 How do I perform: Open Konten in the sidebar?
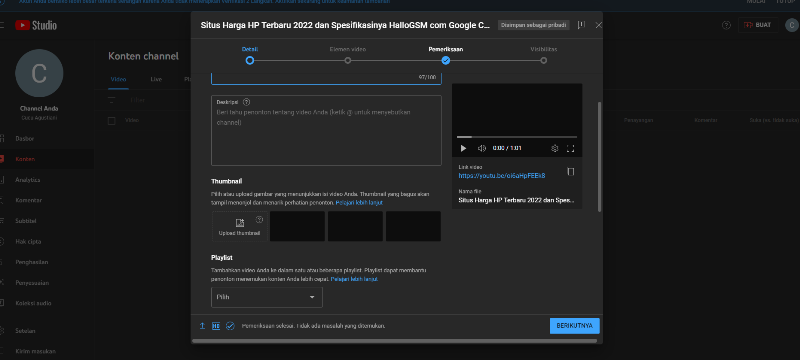[x=25, y=159]
